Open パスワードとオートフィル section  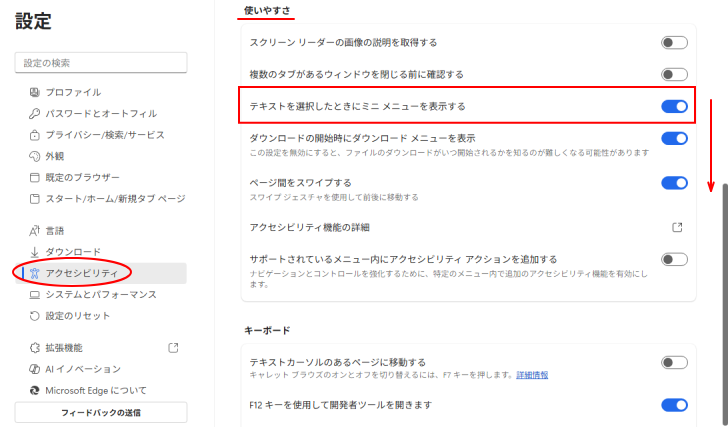(101, 113)
